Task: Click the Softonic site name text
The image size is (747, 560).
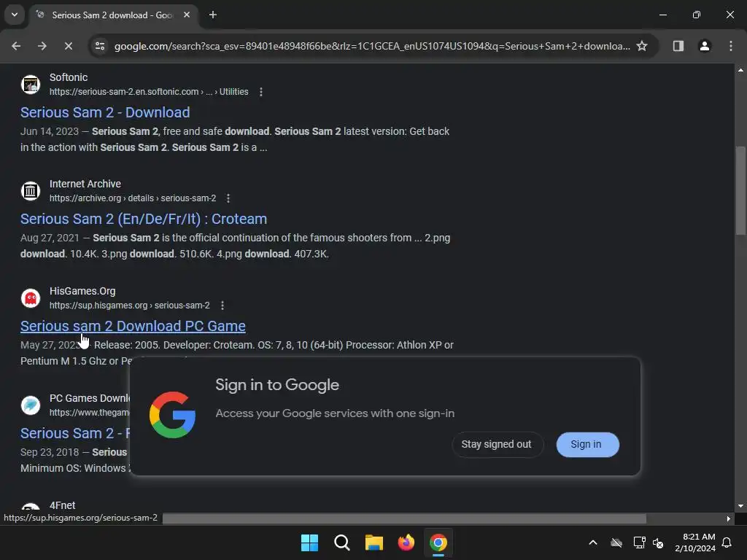Action: click(69, 77)
